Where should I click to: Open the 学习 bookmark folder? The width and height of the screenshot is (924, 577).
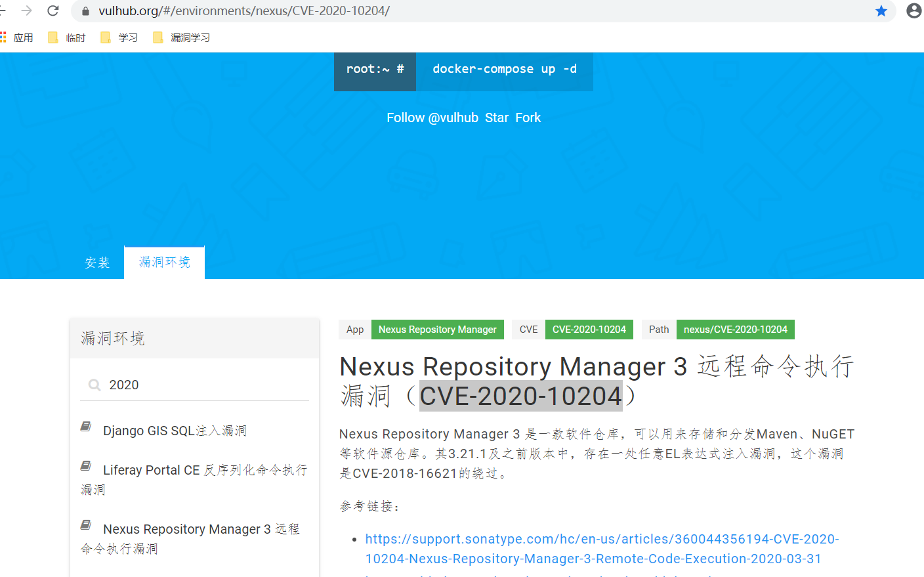click(119, 37)
